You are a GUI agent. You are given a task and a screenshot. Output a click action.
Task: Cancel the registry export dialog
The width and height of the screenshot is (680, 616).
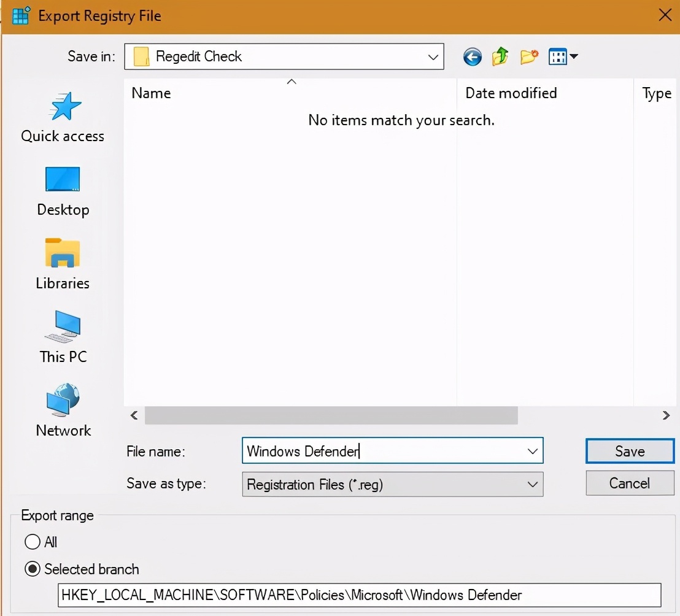point(630,483)
